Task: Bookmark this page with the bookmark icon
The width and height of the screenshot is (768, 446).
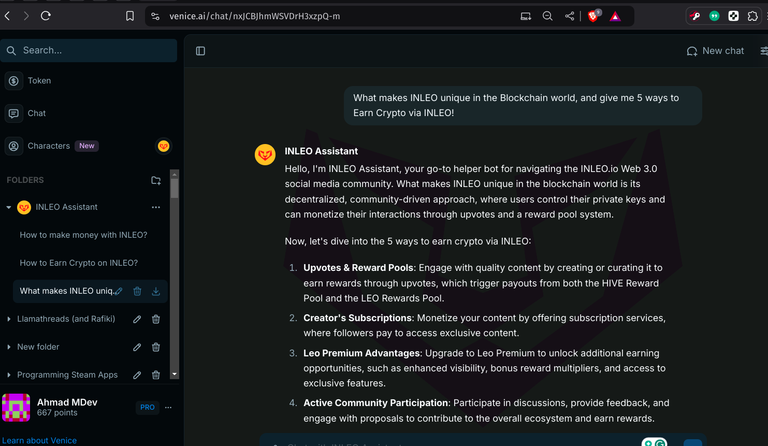Action: pyautogui.click(x=130, y=16)
